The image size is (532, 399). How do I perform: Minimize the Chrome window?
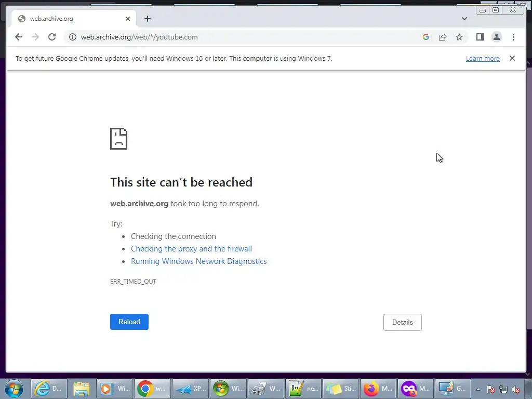483,10
